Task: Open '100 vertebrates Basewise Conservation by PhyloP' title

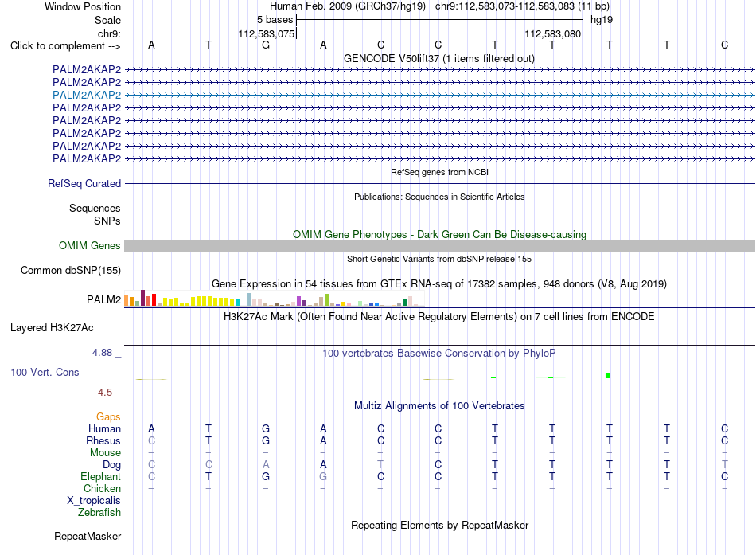Action: tap(439, 354)
